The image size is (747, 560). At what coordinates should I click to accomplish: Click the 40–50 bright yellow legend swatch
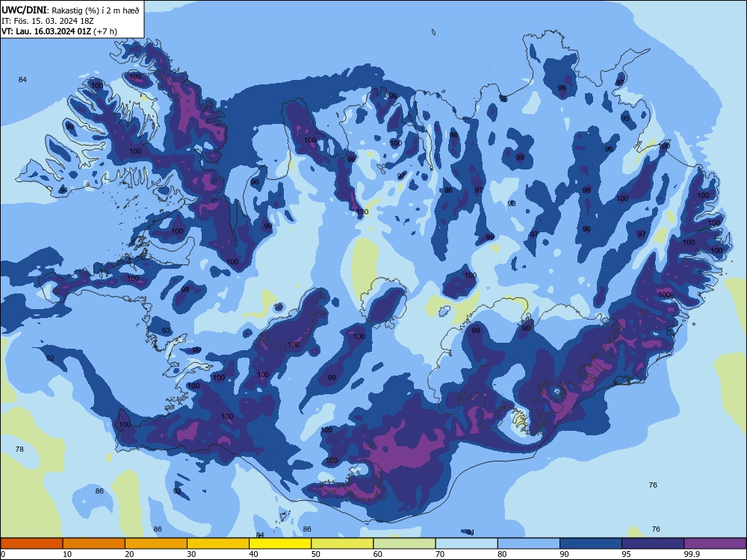coord(280,544)
